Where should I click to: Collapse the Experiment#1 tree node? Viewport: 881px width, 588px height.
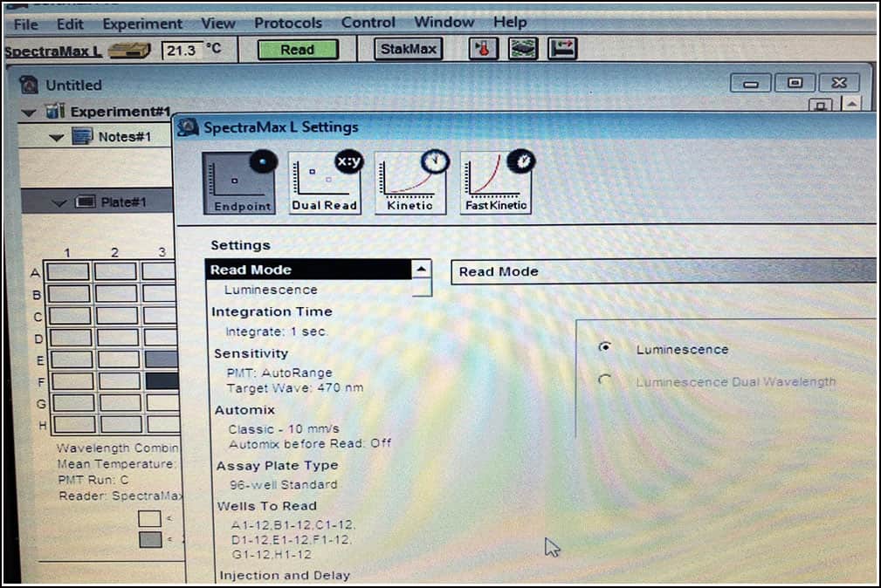pyautogui.click(x=29, y=113)
